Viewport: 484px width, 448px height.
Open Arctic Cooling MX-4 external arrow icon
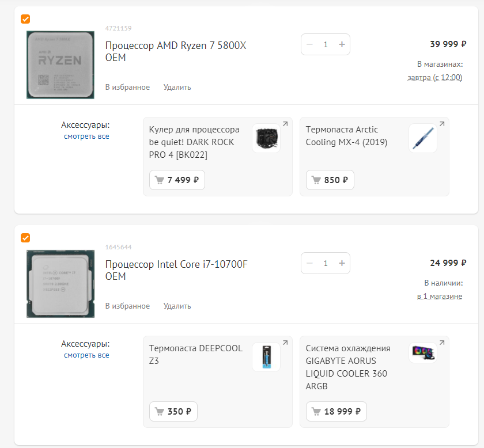[442, 124]
